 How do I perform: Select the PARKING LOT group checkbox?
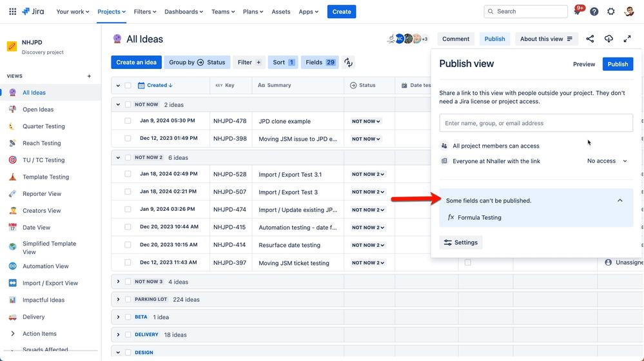click(x=128, y=299)
